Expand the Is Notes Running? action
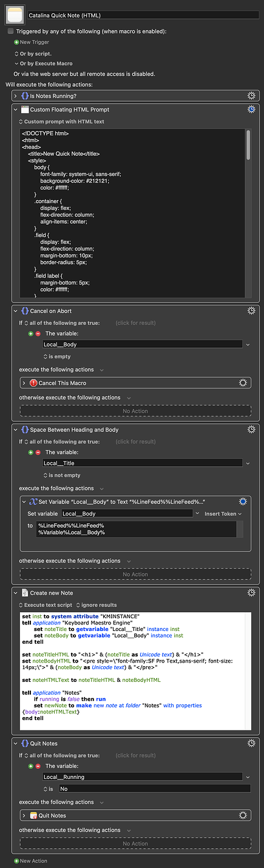Screen dimensions: 264x868 point(16,96)
